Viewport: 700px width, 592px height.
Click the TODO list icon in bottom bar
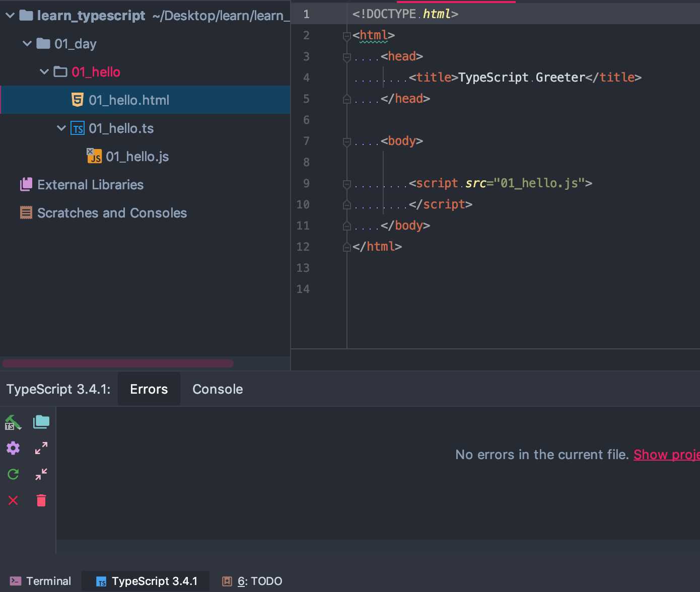click(x=227, y=581)
